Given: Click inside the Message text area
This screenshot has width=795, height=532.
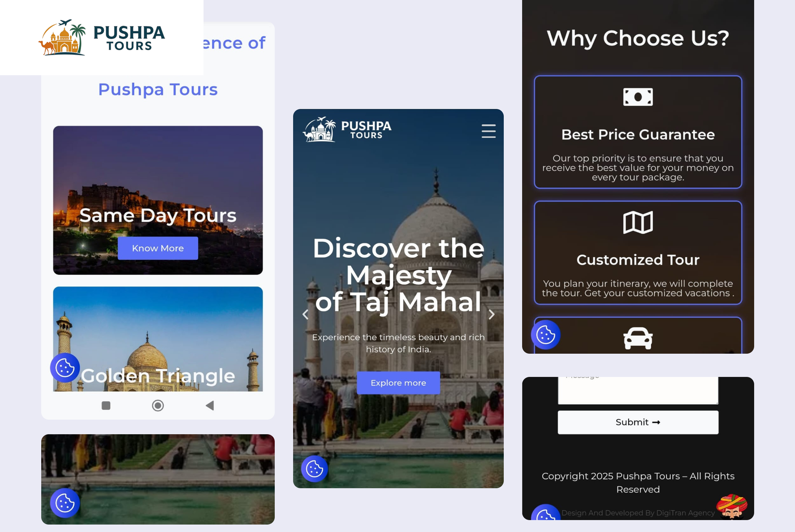Looking at the screenshot, I should (x=638, y=390).
